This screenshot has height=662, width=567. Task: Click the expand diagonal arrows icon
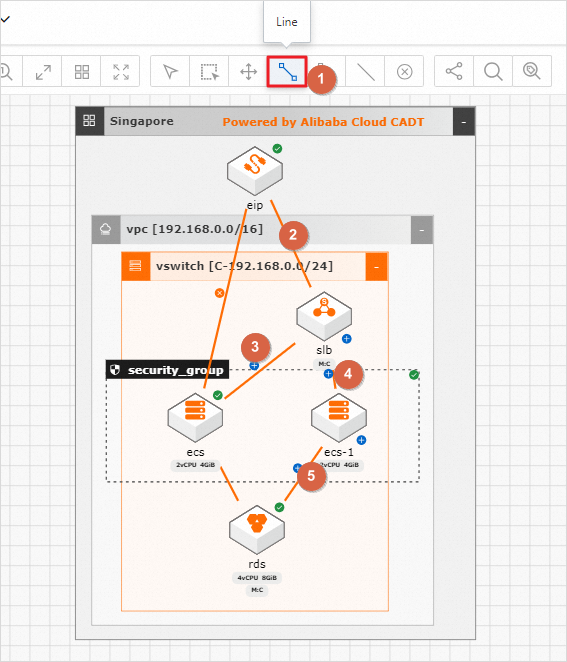(43, 71)
